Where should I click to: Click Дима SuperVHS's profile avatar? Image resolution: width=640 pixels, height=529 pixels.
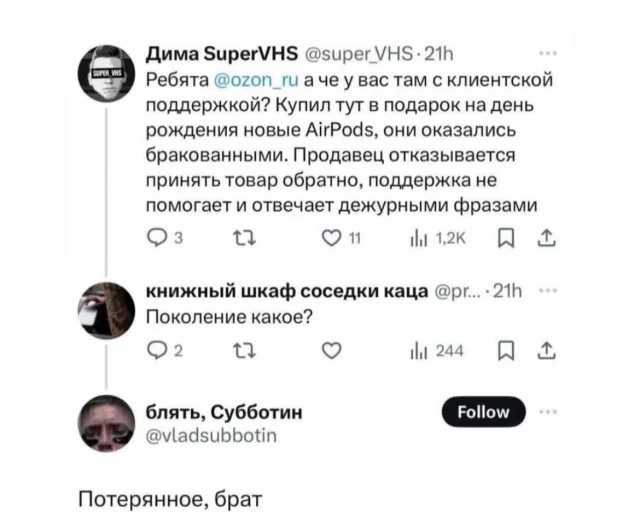pyautogui.click(x=108, y=74)
